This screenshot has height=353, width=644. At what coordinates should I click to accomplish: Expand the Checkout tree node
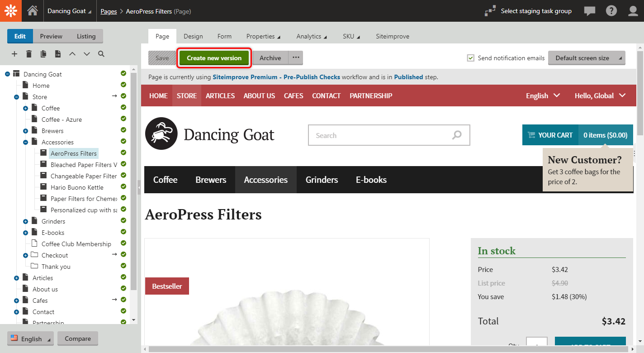pos(25,255)
